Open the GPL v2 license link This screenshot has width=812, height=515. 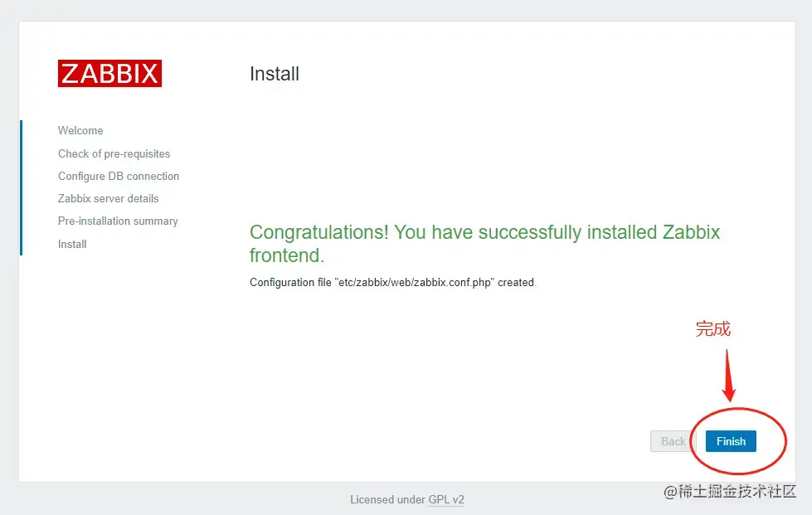pos(446,499)
